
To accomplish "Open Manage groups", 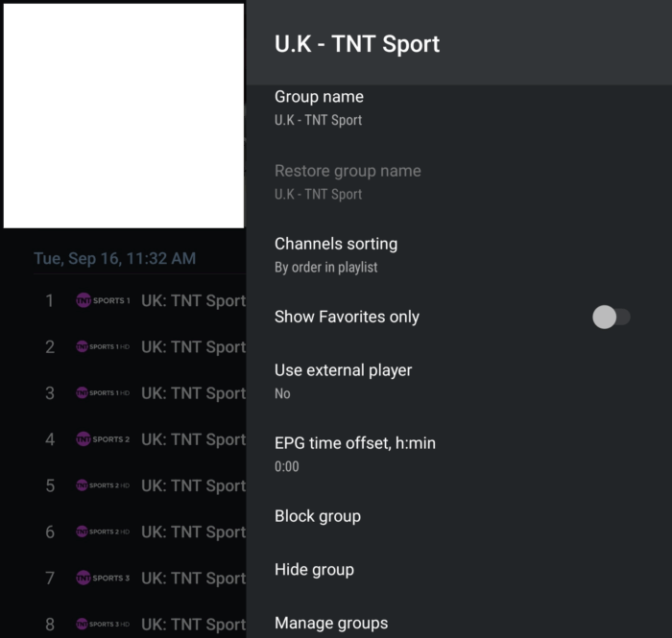I will 331,624.
